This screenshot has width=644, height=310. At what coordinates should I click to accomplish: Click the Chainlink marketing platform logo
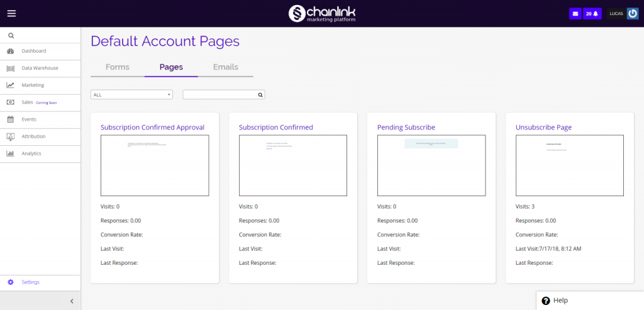point(322,14)
